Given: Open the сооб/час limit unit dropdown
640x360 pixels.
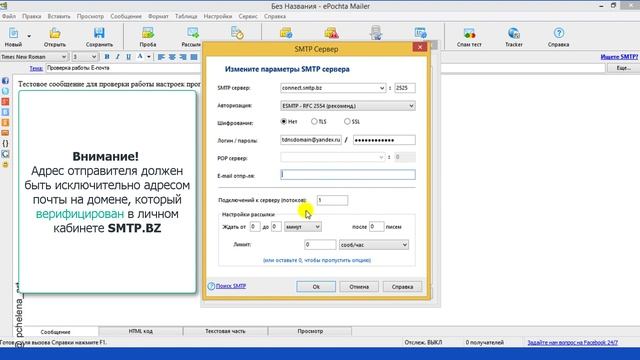Looking at the screenshot, I should [373, 245].
